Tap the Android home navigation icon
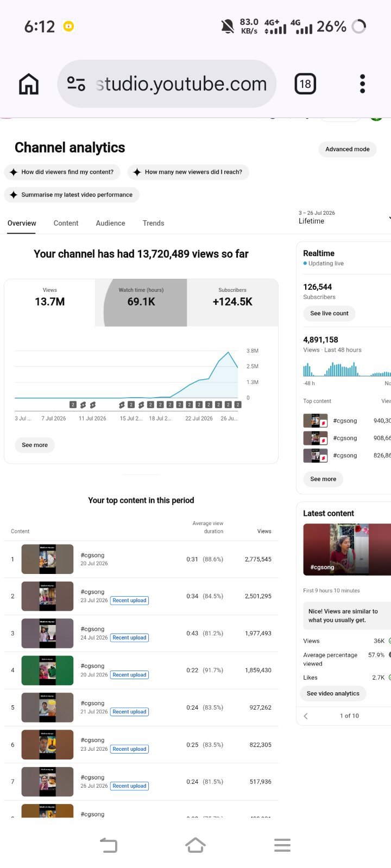 pos(195,845)
